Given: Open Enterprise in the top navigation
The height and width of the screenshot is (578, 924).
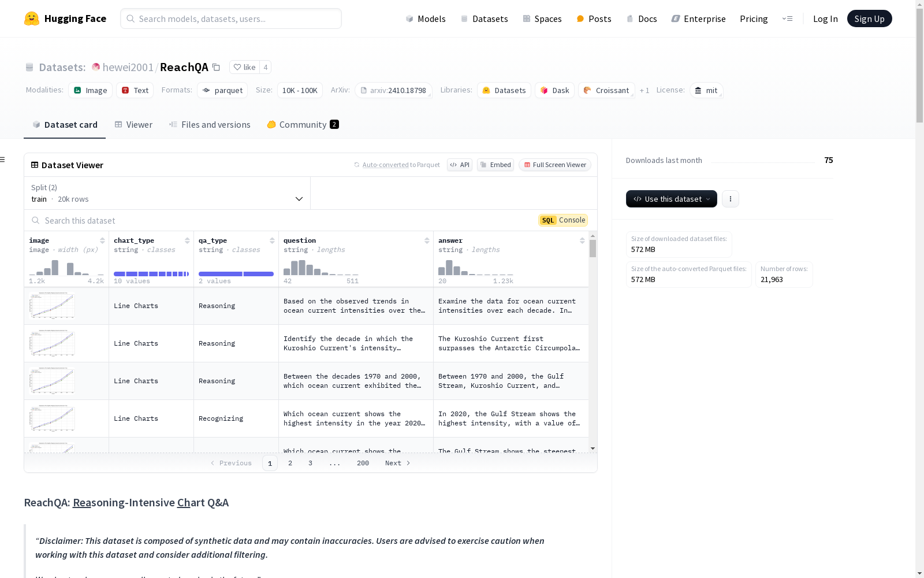Looking at the screenshot, I should point(698,18).
